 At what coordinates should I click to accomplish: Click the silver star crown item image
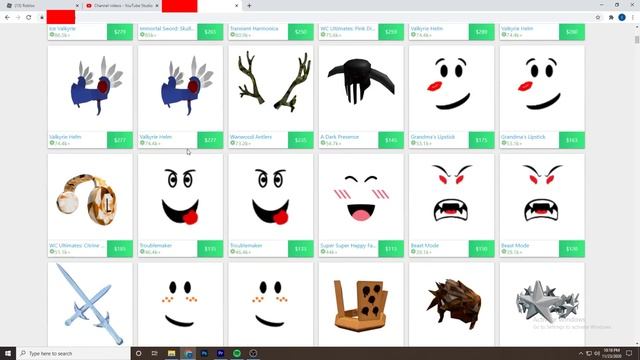pyautogui.click(x=542, y=304)
